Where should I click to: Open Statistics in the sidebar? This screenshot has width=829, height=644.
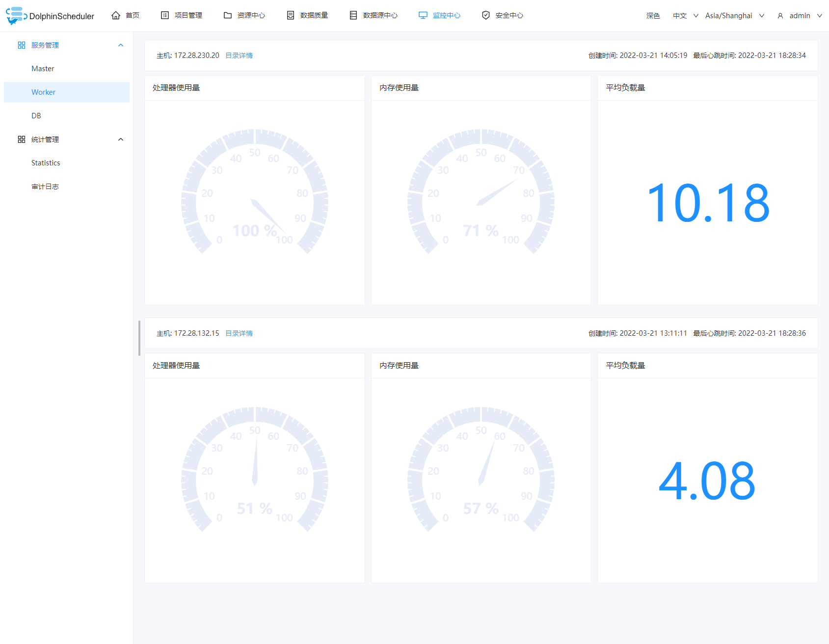67,163
